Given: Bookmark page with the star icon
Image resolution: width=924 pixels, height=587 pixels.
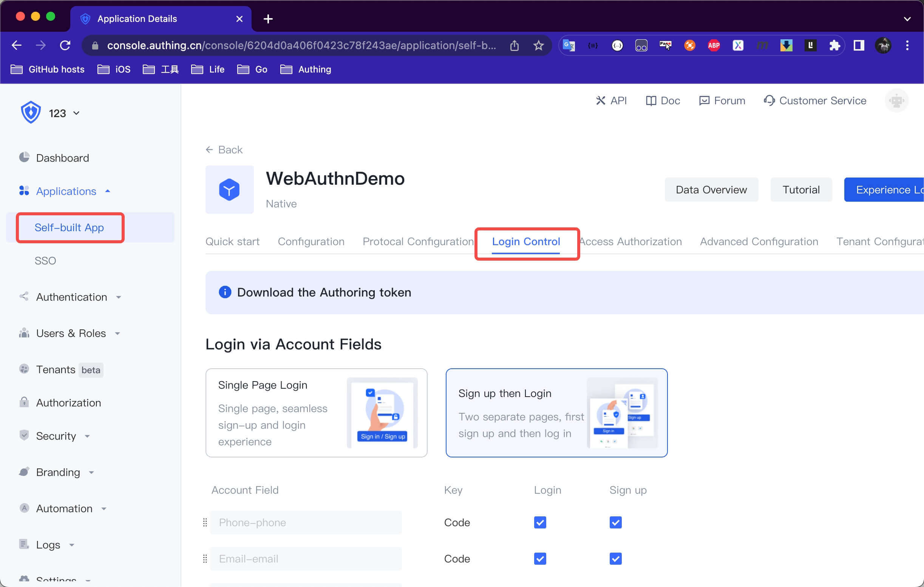Looking at the screenshot, I should click(x=538, y=46).
